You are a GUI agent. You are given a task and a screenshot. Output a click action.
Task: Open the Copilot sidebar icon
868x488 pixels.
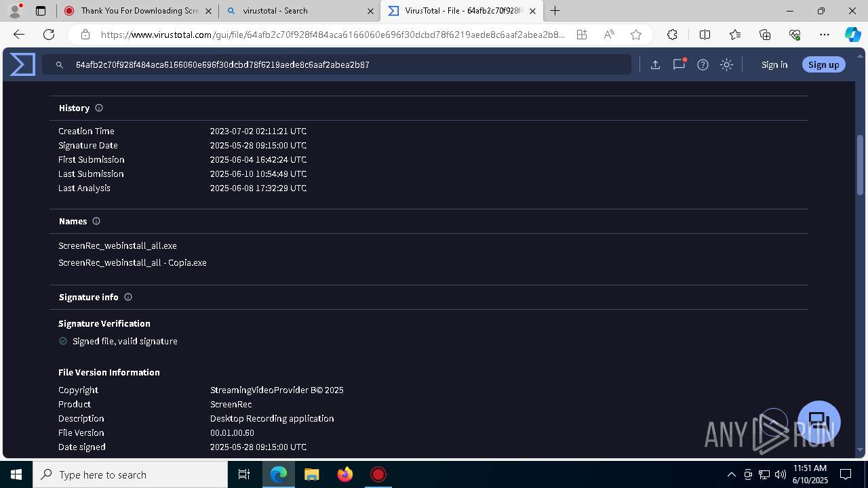point(852,35)
